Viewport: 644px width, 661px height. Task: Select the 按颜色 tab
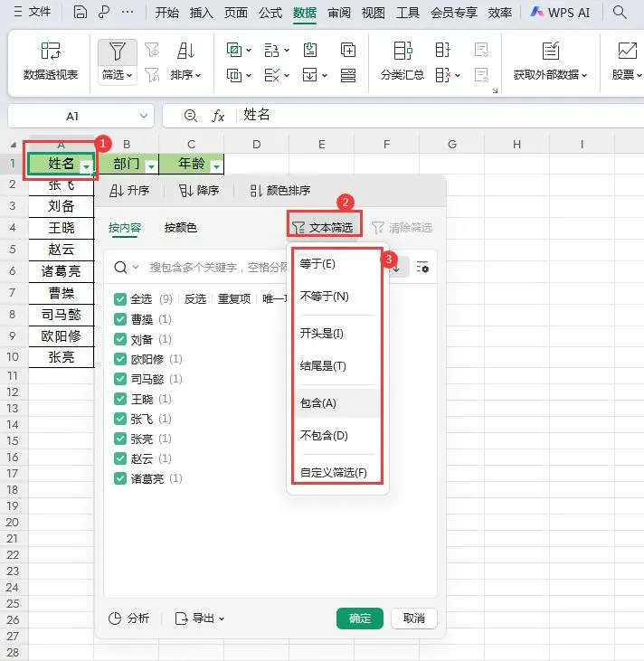(181, 228)
